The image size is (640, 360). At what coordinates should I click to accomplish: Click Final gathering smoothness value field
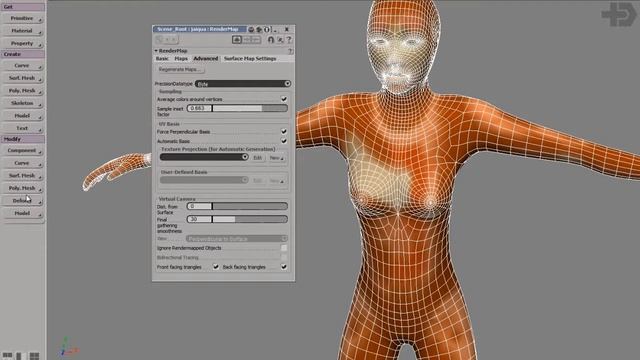199,220
